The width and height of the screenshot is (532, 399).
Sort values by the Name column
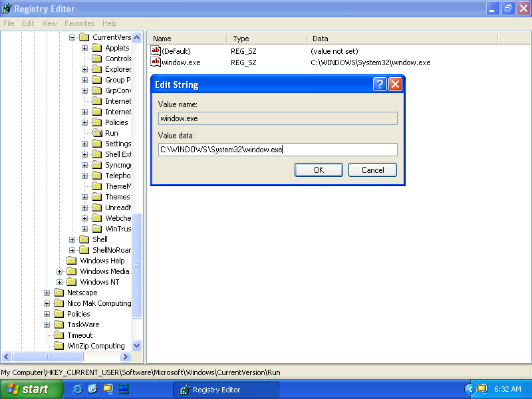[188, 39]
